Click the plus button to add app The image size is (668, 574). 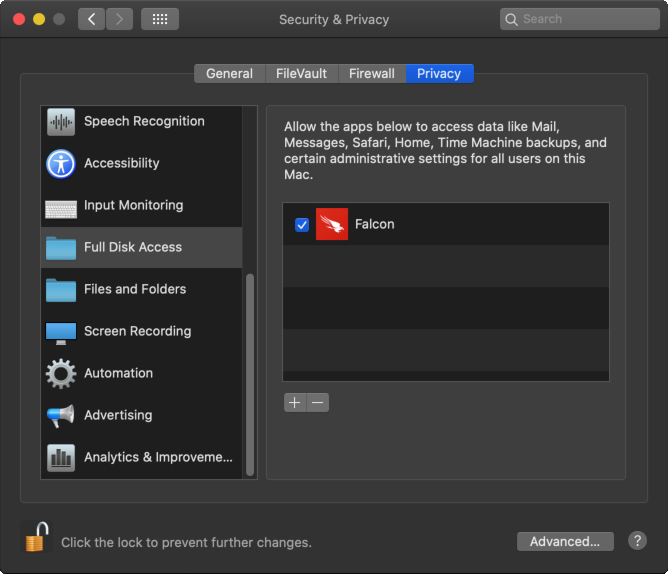(294, 403)
